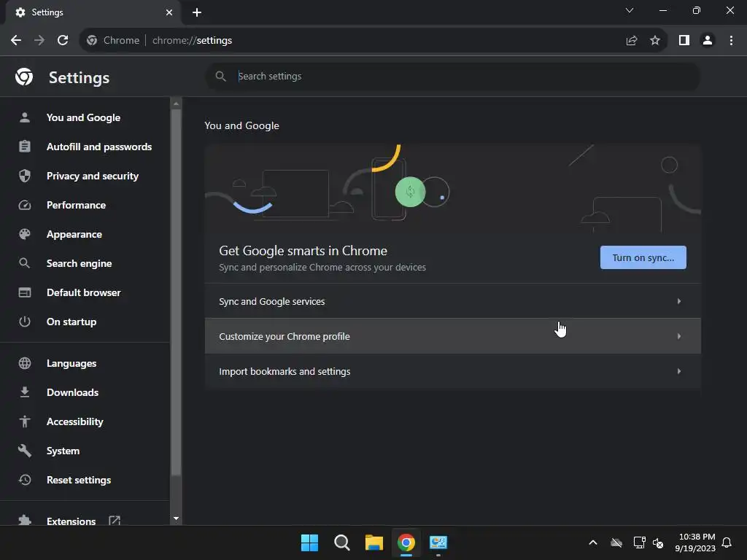Click the Chrome site info chip
The height and width of the screenshot is (560, 747).
113,41
